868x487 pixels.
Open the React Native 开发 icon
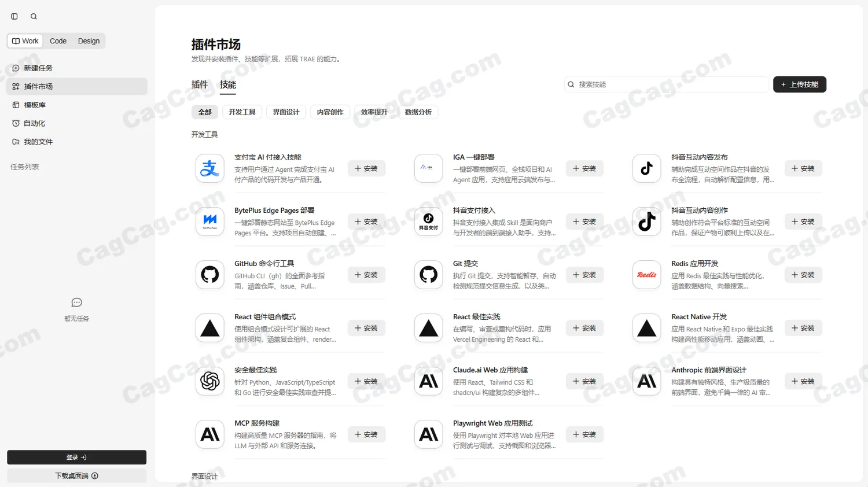[647, 328]
